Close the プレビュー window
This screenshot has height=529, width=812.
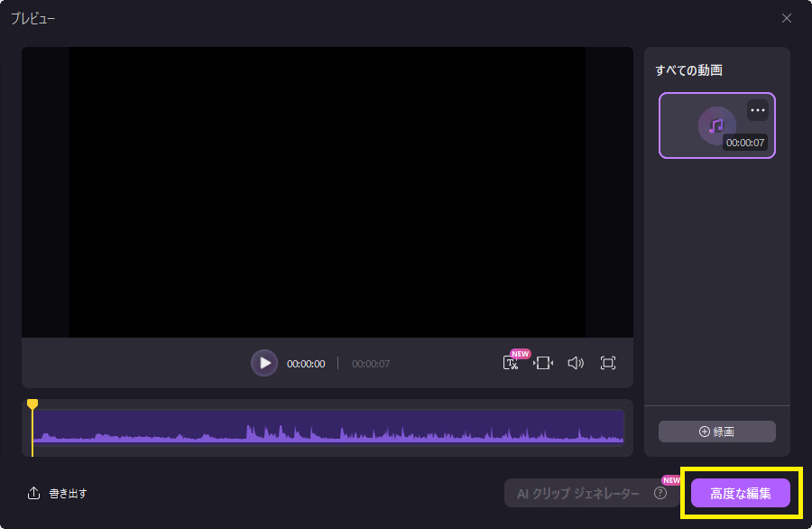tap(786, 18)
